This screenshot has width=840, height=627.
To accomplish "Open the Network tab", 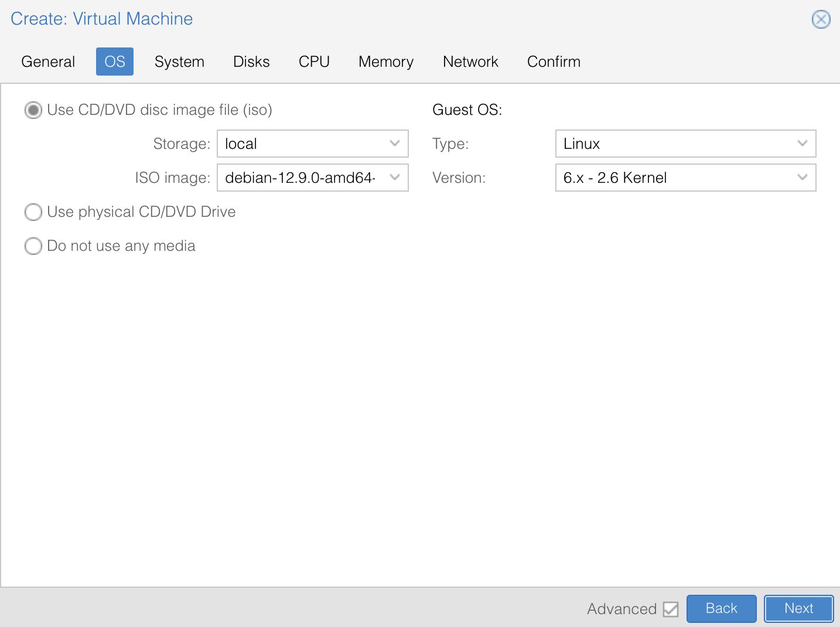I will click(x=470, y=62).
